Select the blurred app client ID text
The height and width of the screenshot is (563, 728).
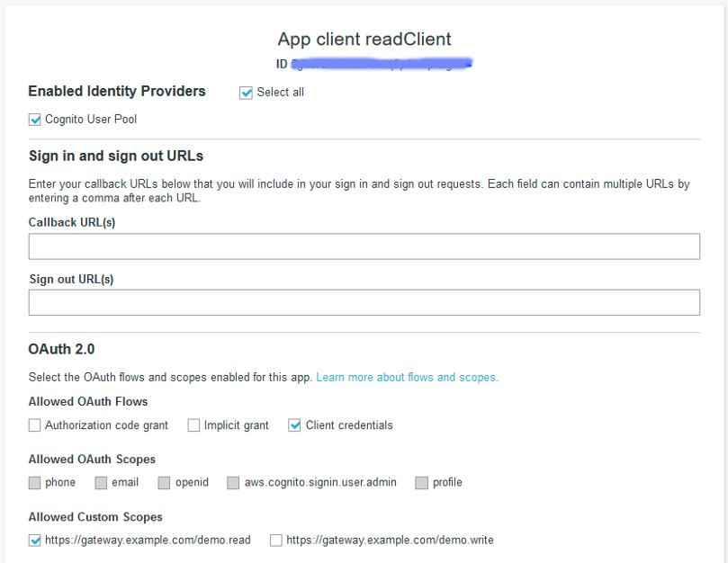click(x=382, y=64)
